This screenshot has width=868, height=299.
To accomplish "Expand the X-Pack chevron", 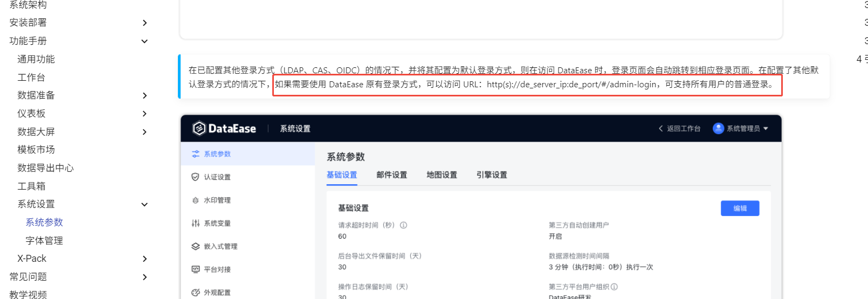I will [x=144, y=259].
